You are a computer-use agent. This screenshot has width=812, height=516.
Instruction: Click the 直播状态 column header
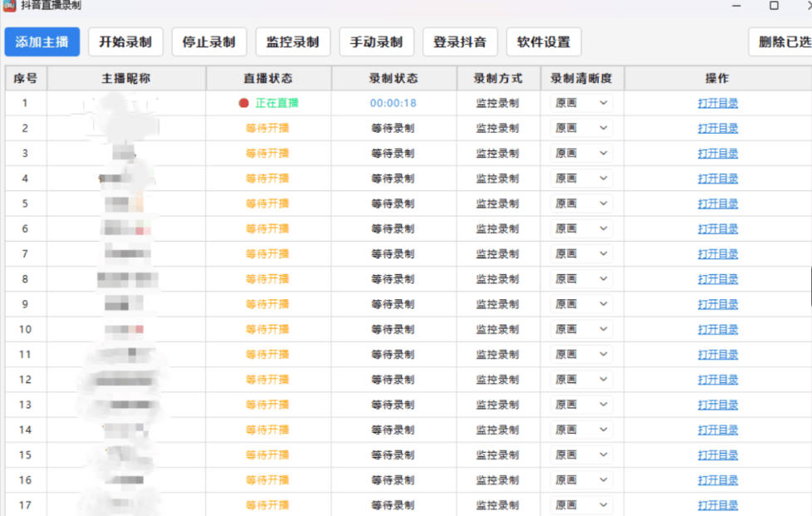point(269,78)
